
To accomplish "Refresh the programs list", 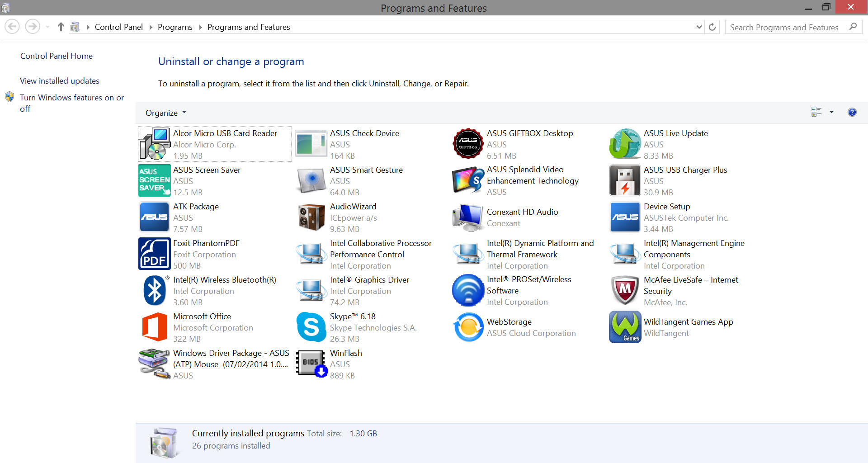I will [x=712, y=27].
